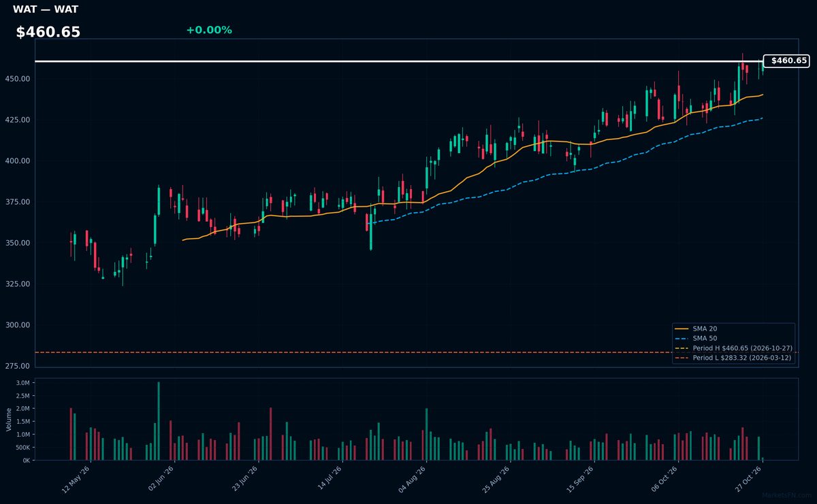Click the 02 Jun '26 date label
Image resolution: width=817 pixels, height=504 pixels.
(x=161, y=479)
